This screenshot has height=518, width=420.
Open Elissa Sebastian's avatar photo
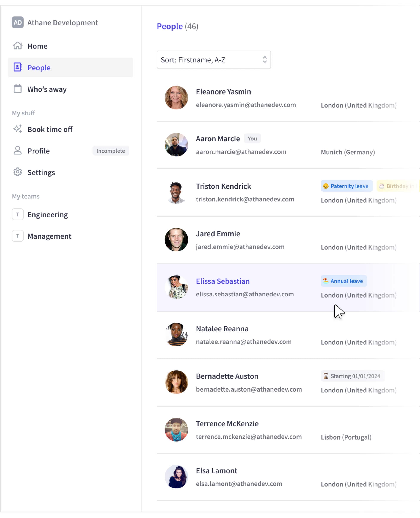coord(176,287)
